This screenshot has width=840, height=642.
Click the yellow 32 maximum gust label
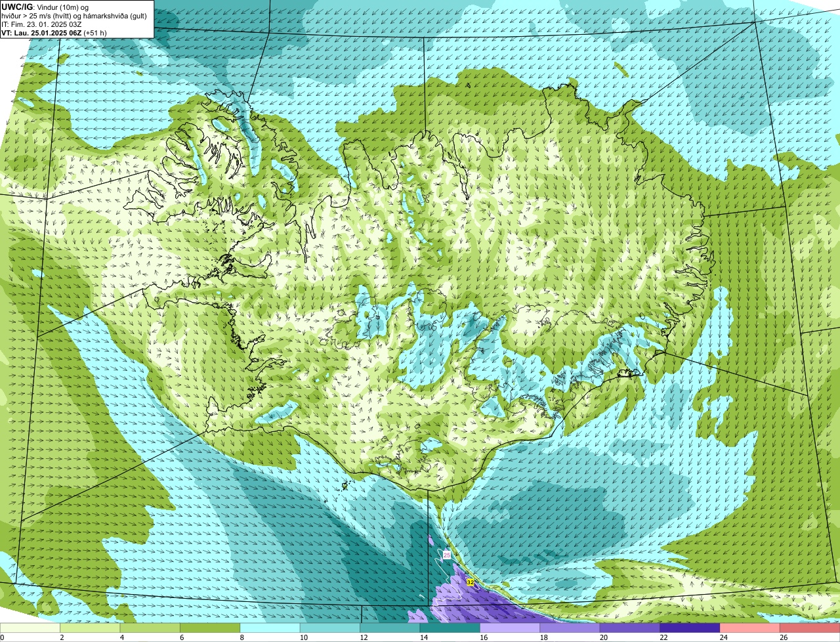click(x=470, y=582)
